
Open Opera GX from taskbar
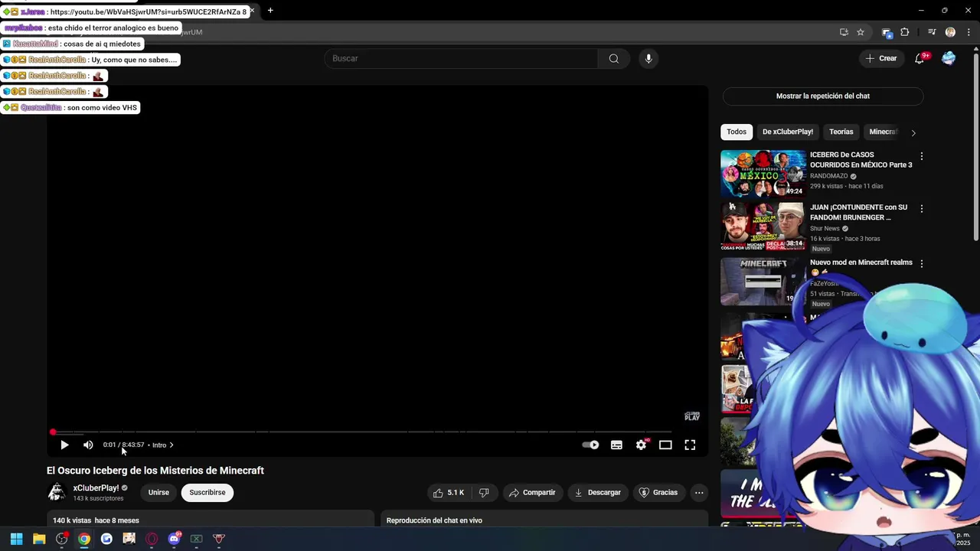pos(152,539)
